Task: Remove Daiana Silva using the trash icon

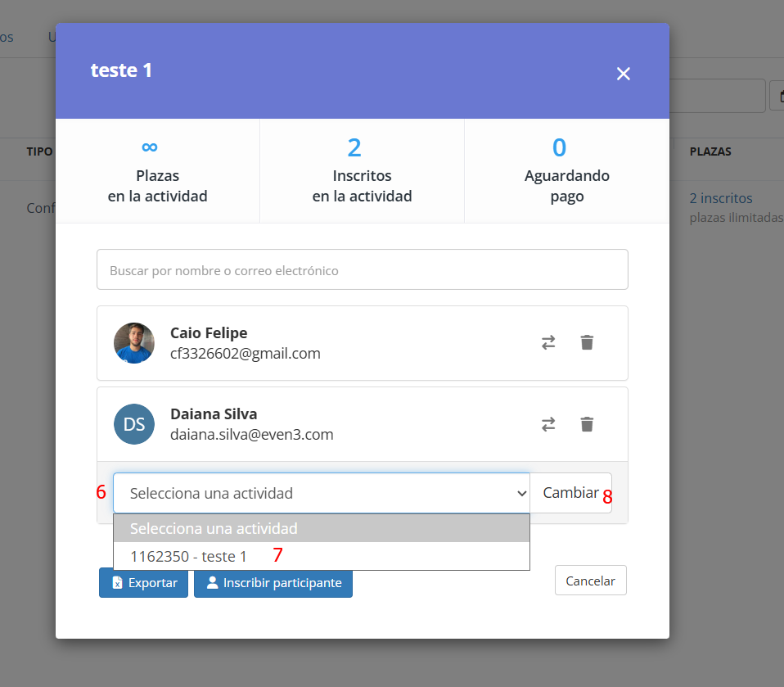Action: 587,424
